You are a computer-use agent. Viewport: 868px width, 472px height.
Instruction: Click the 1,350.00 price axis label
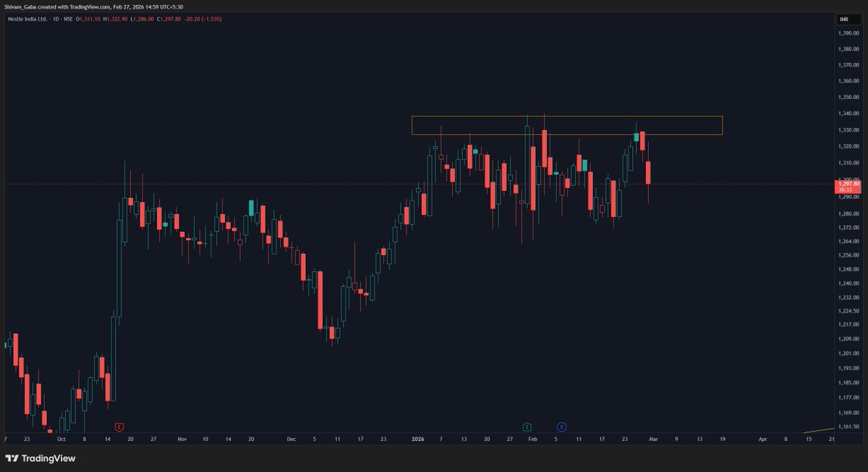tap(847, 97)
